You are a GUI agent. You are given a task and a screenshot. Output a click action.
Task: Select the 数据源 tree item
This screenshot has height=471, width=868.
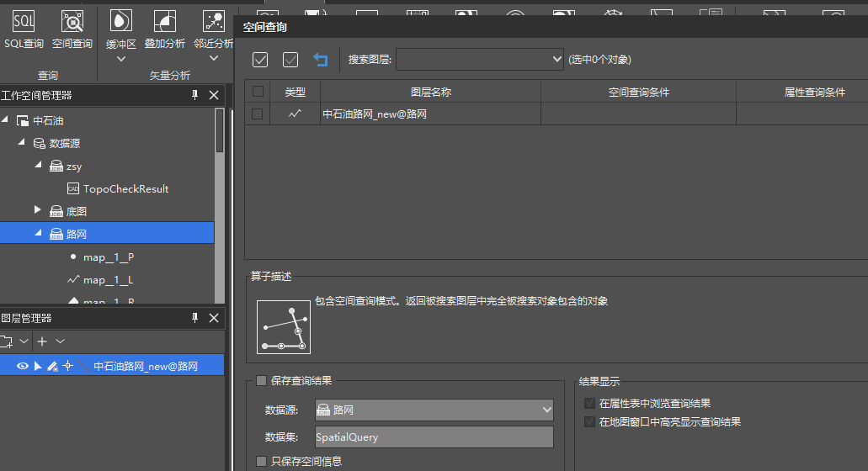click(x=64, y=143)
